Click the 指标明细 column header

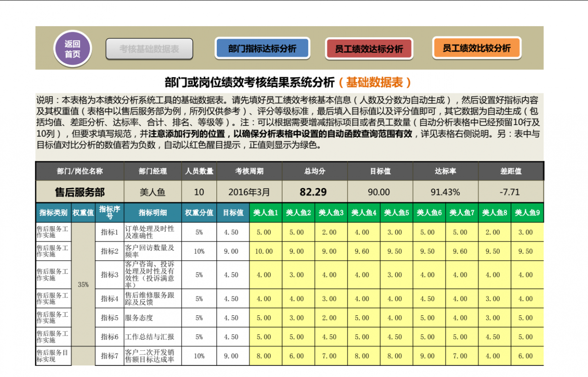coord(153,213)
